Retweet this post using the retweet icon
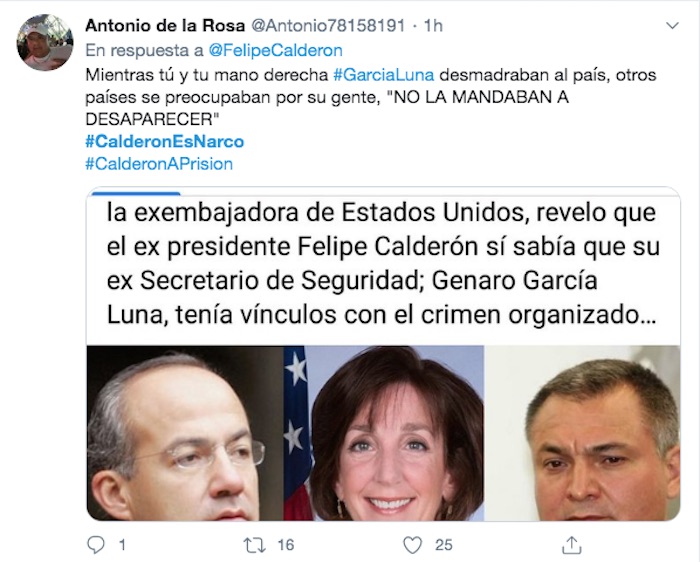The width and height of the screenshot is (700, 562). coord(254,545)
